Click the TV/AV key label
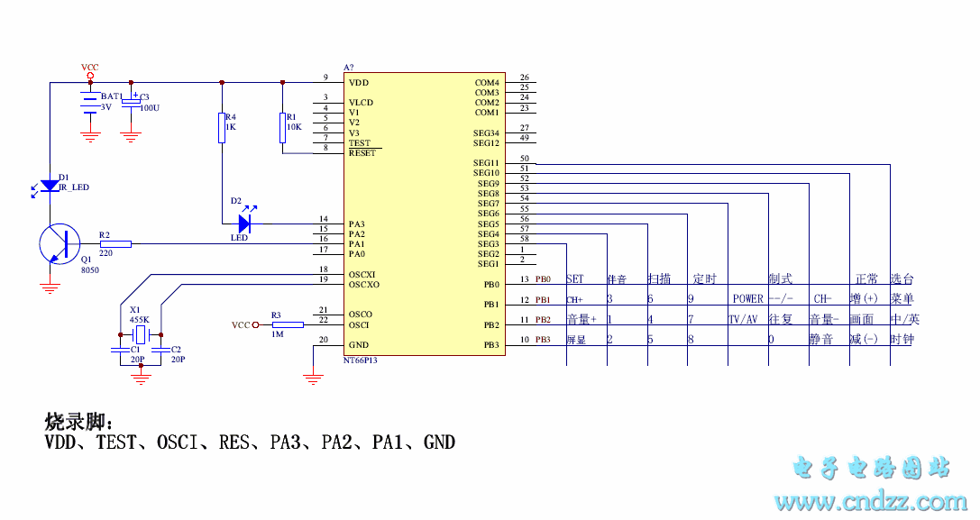 click(x=743, y=320)
